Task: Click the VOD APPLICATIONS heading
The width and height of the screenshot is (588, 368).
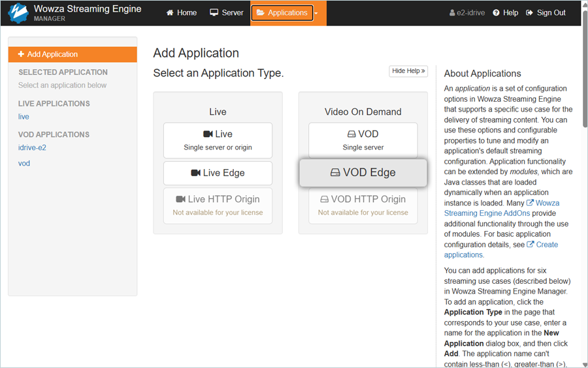Action: 54,135
